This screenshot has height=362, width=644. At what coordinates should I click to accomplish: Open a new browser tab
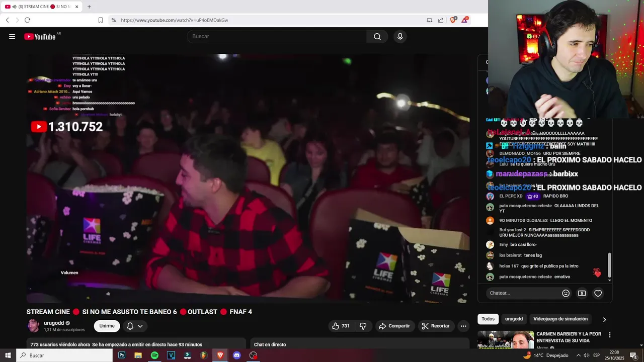click(x=89, y=7)
